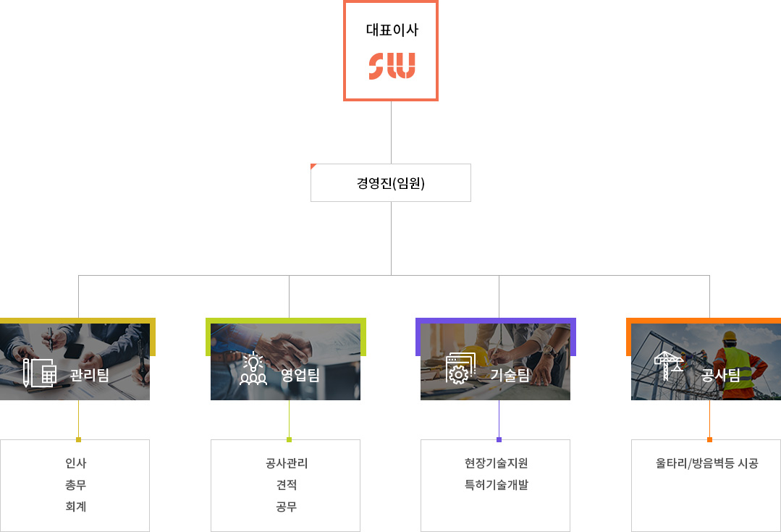This screenshot has height=532, width=781.
Task: Open the 기술팀 card label
Action: click(510, 375)
